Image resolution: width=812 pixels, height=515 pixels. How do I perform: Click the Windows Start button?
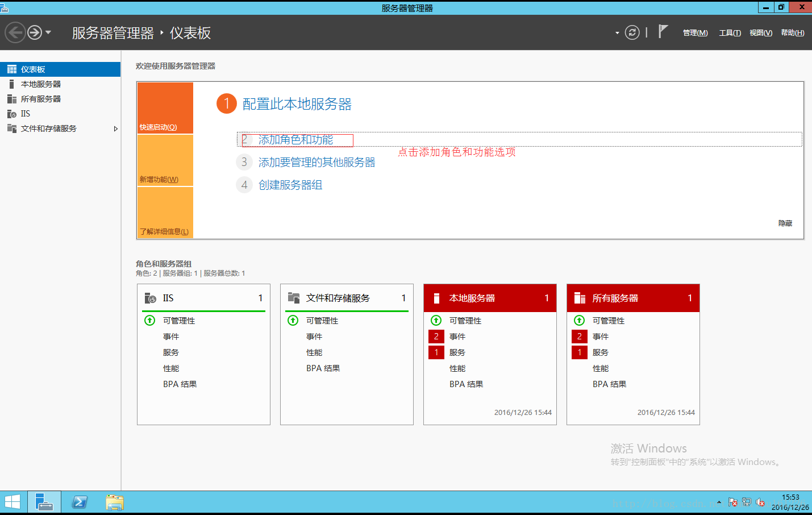(13, 502)
